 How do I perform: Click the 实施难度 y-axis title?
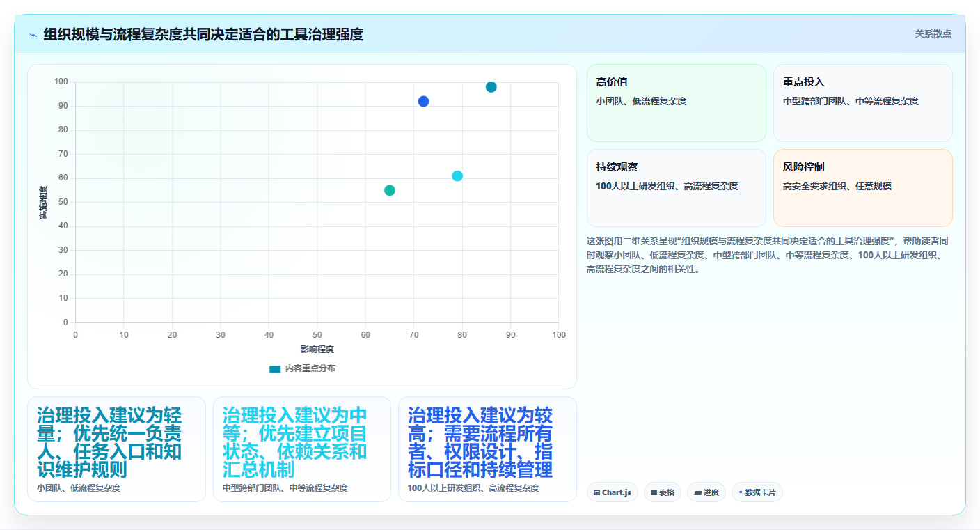coord(43,203)
